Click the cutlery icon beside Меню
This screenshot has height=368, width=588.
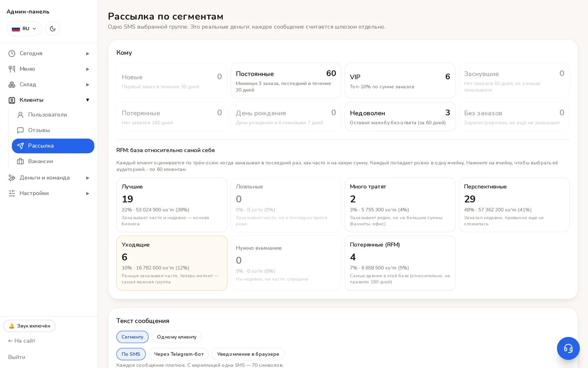12,69
